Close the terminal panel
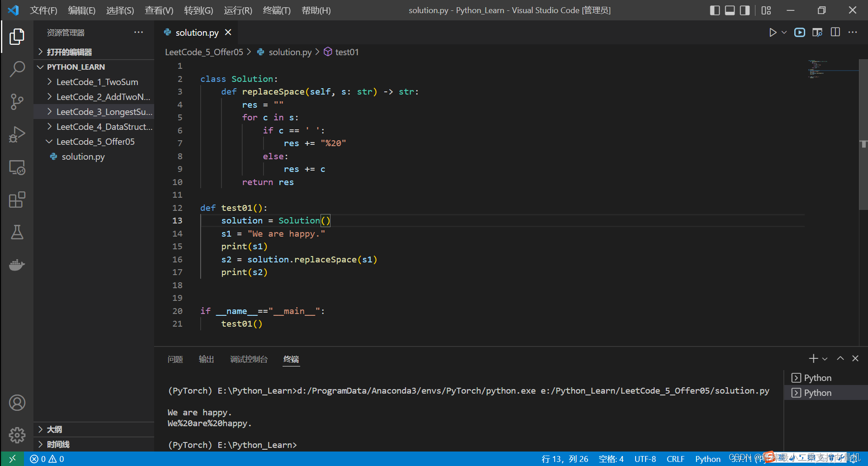Viewport: 868px width, 466px height. (855, 358)
